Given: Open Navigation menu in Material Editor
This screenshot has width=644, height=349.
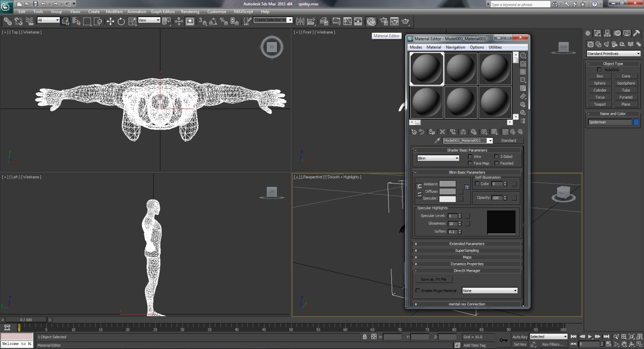Looking at the screenshot, I should [455, 47].
